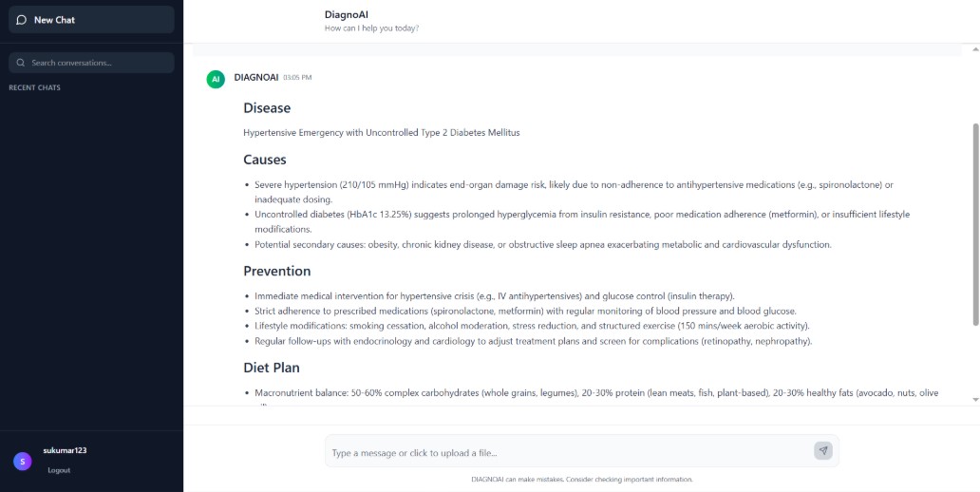
Task: Click the sukumar123 username
Action: (x=65, y=450)
